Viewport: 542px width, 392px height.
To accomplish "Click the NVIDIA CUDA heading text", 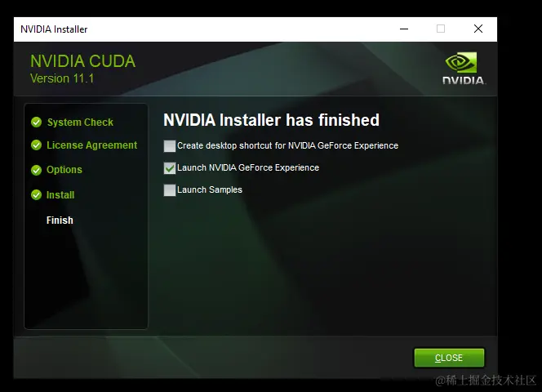I will click(83, 61).
